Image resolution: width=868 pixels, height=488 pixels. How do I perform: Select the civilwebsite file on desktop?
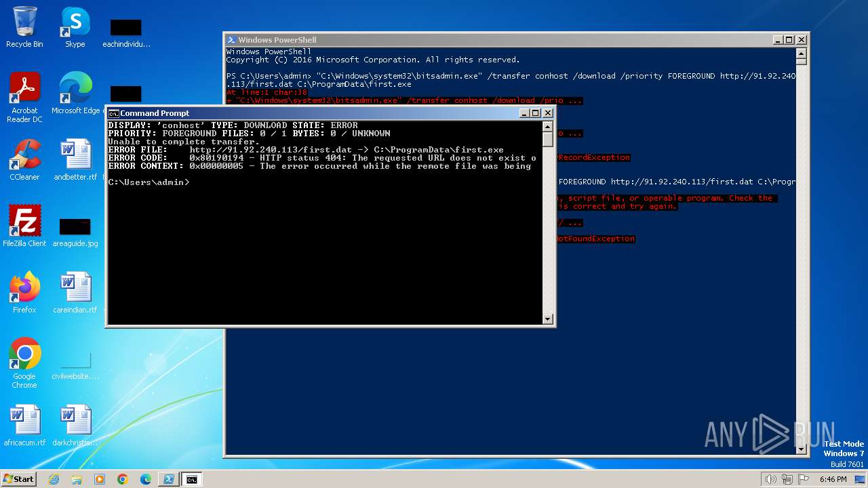point(75,366)
